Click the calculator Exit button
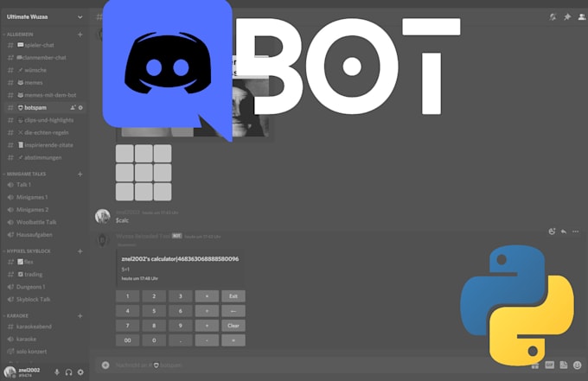588x381 pixels. [x=233, y=296]
